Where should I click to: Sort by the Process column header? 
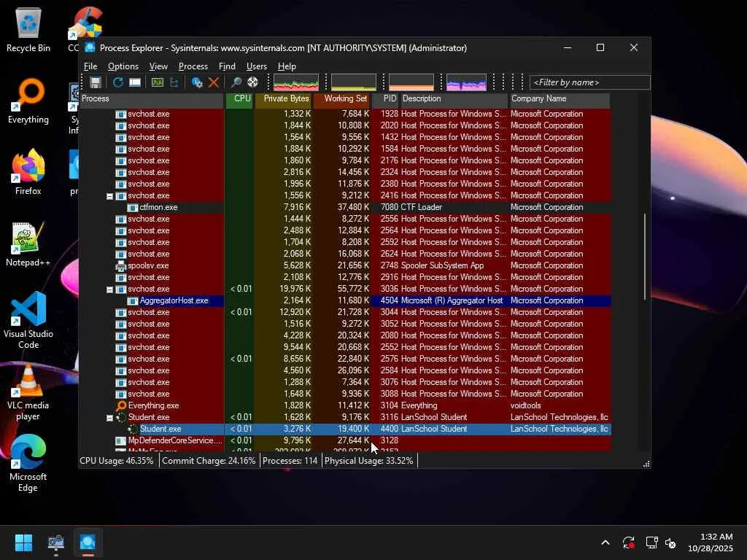(152, 99)
